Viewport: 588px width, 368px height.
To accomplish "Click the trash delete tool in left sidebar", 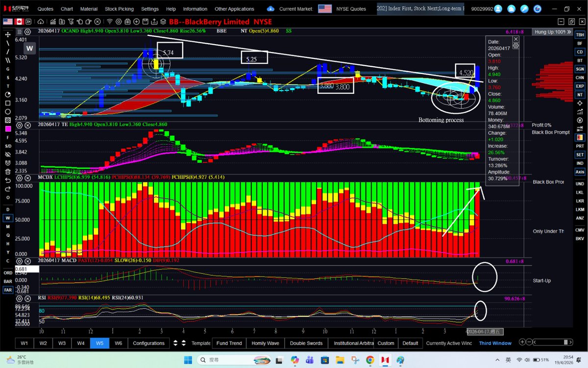I will tap(8, 171).
